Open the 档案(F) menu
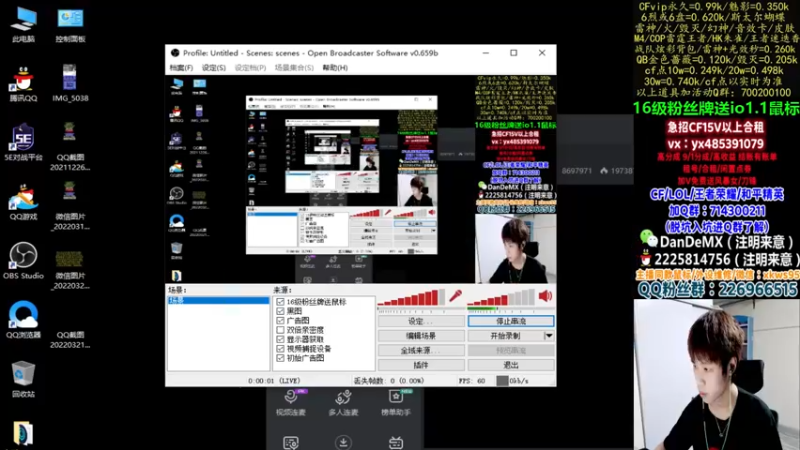 click(181, 67)
